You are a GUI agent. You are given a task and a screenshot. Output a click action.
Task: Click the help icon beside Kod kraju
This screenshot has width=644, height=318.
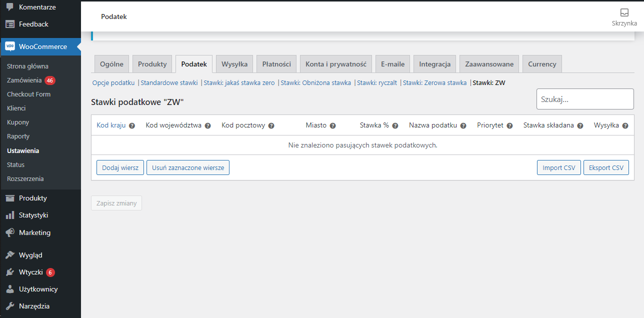pos(131,125)
